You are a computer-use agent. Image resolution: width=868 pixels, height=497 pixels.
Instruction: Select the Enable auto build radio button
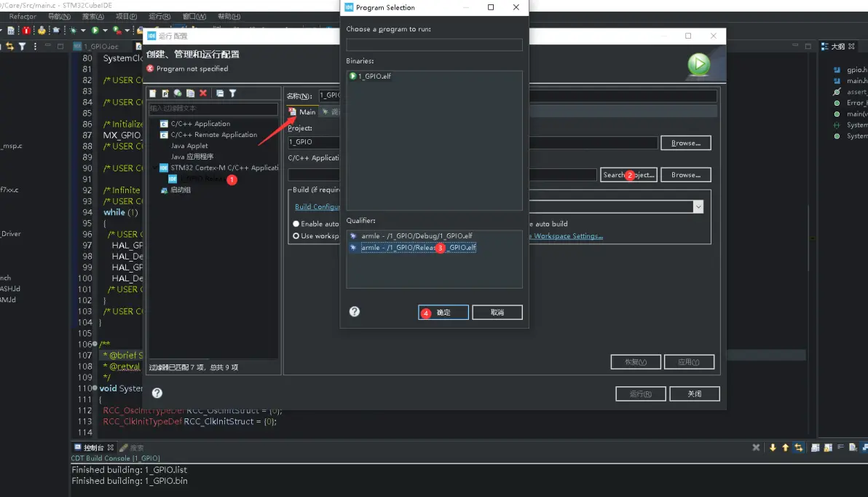point(296,224)
